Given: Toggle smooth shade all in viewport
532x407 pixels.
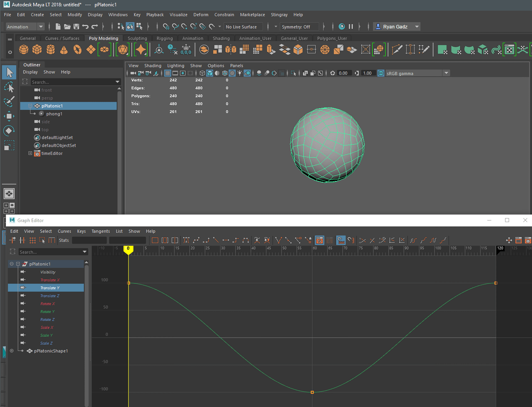Looking at the screenshot, I should tap(210, 73).
